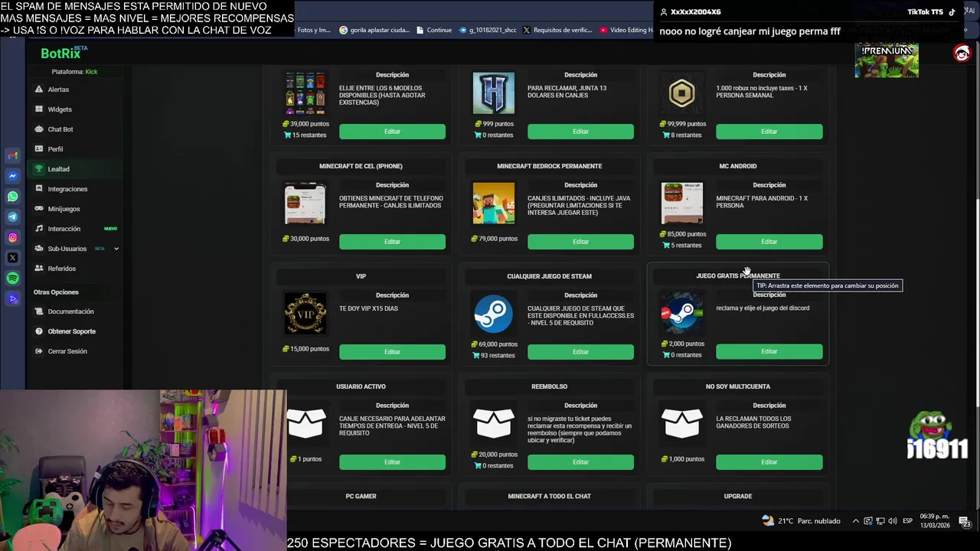Open Messenger in browser side panel
Screen dimensions: 980x551
point(12,176)
